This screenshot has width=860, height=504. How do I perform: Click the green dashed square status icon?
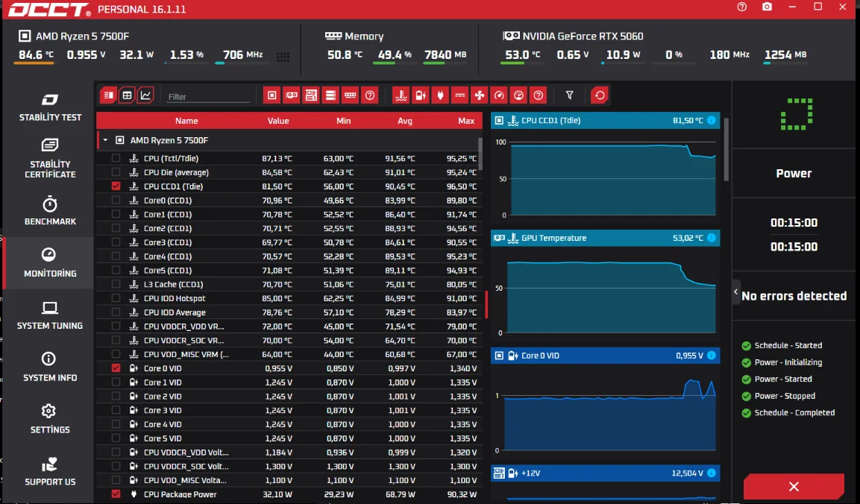pyautogui.click(x=797, y=114)
